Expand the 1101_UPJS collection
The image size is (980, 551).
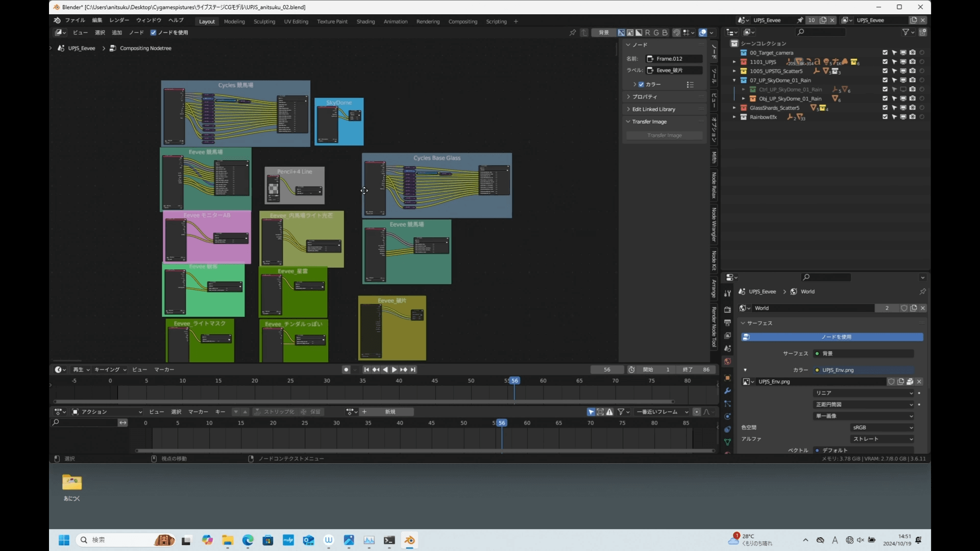[734, 62]
